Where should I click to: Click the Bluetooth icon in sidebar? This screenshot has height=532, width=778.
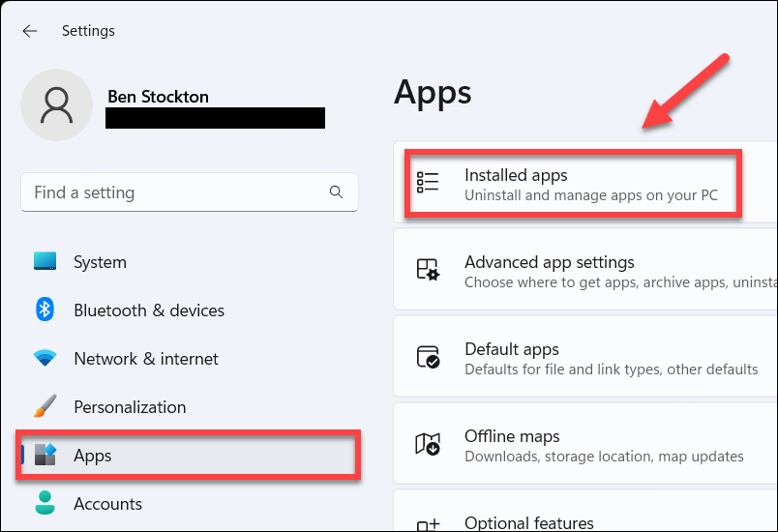point(45,310)
